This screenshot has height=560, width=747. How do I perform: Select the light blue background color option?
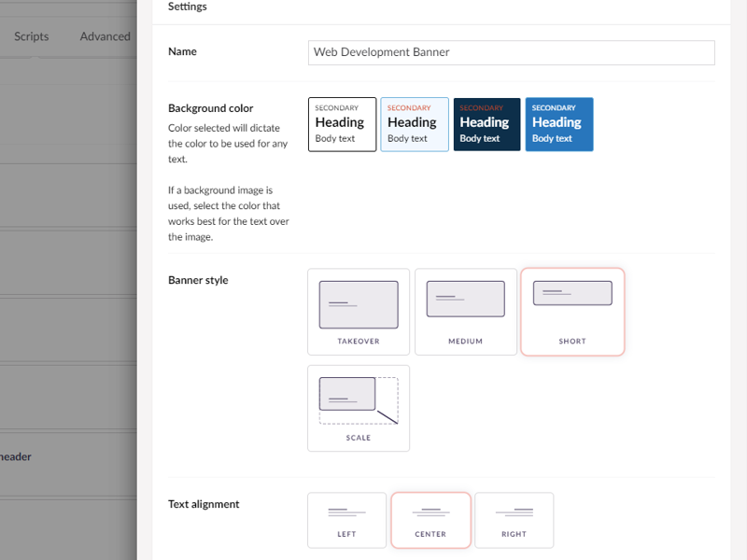(x=414, y=124)
